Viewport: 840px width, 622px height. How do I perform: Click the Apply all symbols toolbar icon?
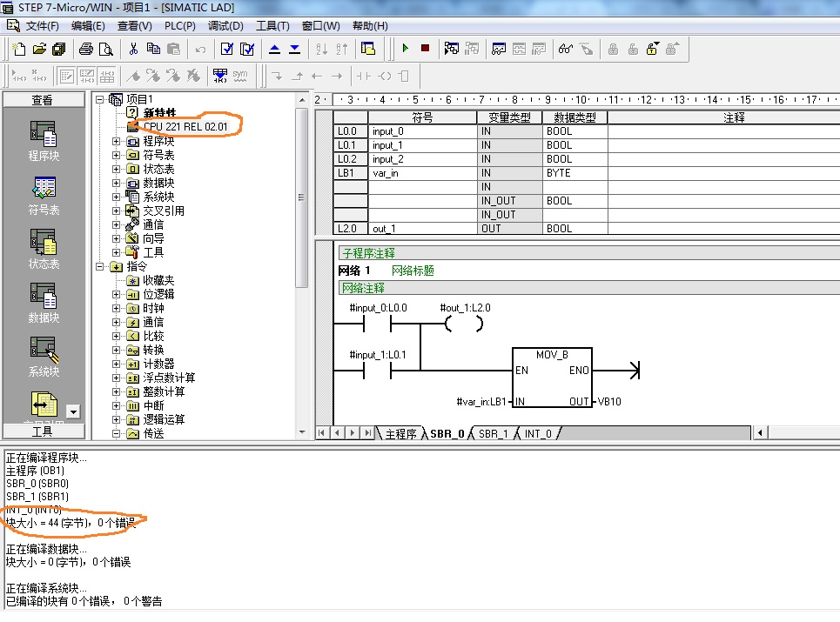click(x=220, y=76)
